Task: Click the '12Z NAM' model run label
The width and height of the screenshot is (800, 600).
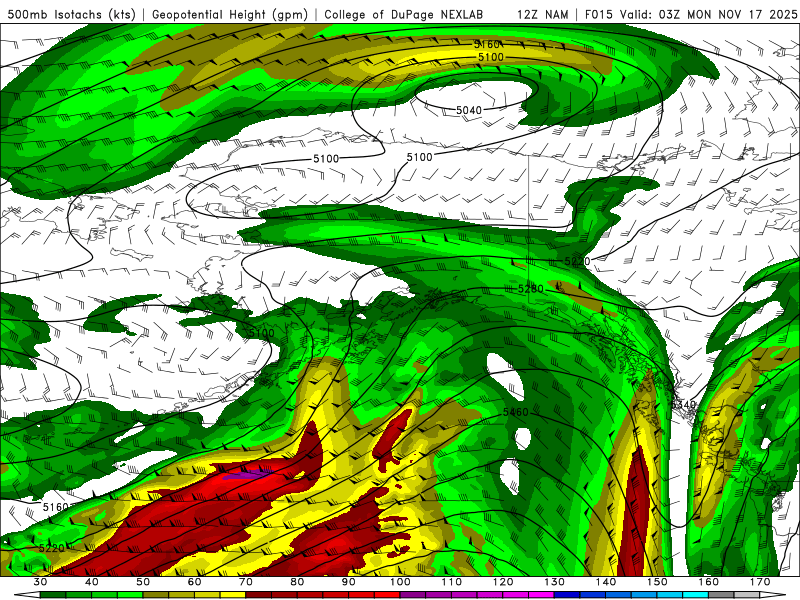Action: (543, 14)
